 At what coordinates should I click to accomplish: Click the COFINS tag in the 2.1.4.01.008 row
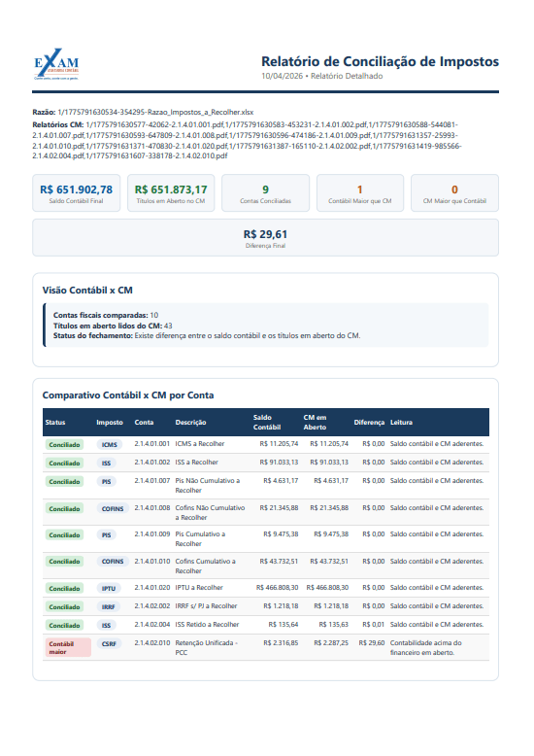pyautogui.click(x=113, y=508)
